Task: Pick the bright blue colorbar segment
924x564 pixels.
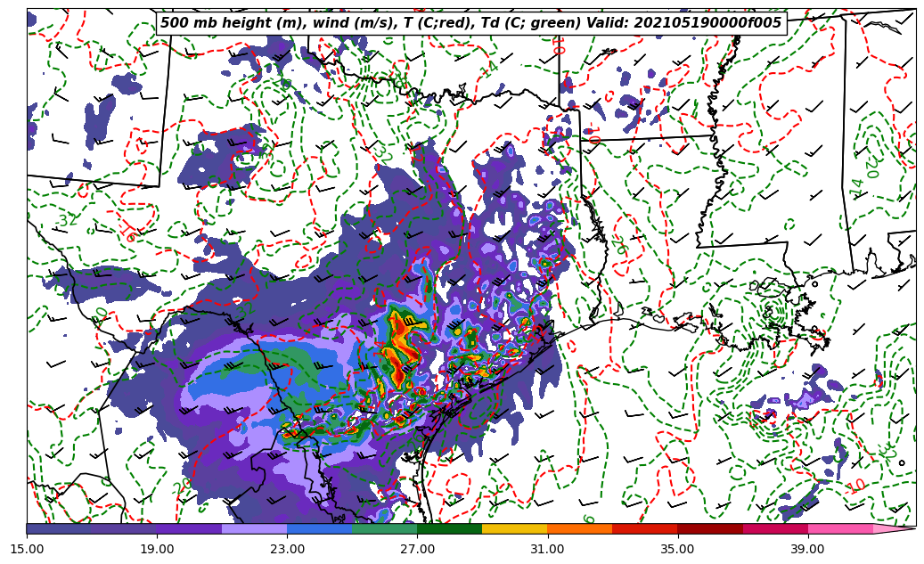Action: pyautogui.click(x=319, y=528)
